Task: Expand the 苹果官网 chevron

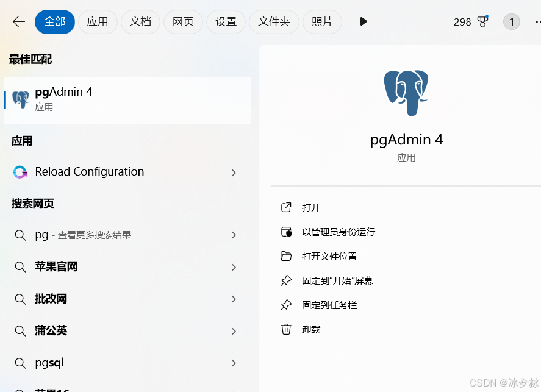Action: 234,267
